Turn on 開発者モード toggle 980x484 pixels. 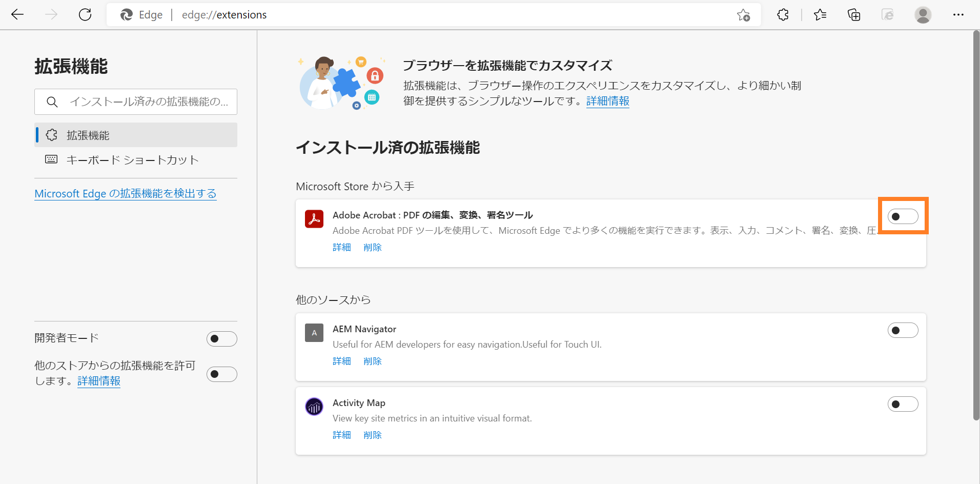click(x=221, y=338)
